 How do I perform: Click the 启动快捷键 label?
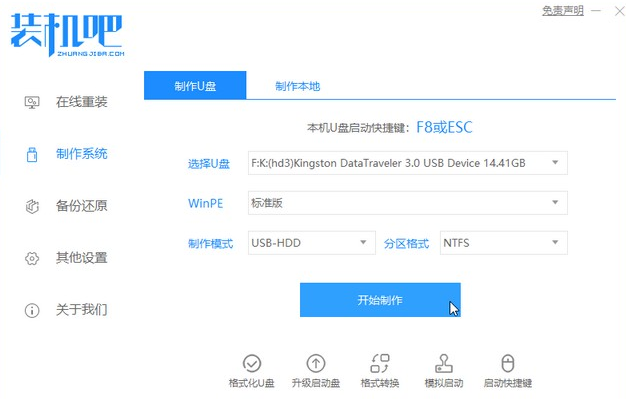coord(508,383)
